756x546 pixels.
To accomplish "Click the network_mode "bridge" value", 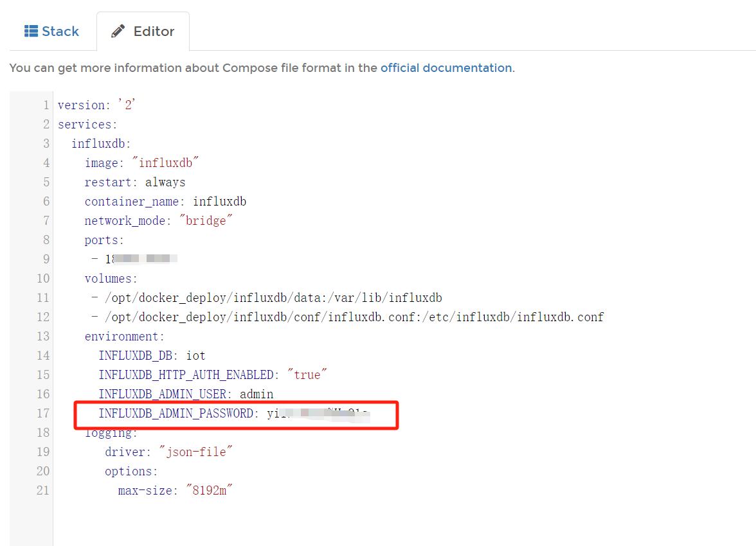I will [x=208, y=220].
